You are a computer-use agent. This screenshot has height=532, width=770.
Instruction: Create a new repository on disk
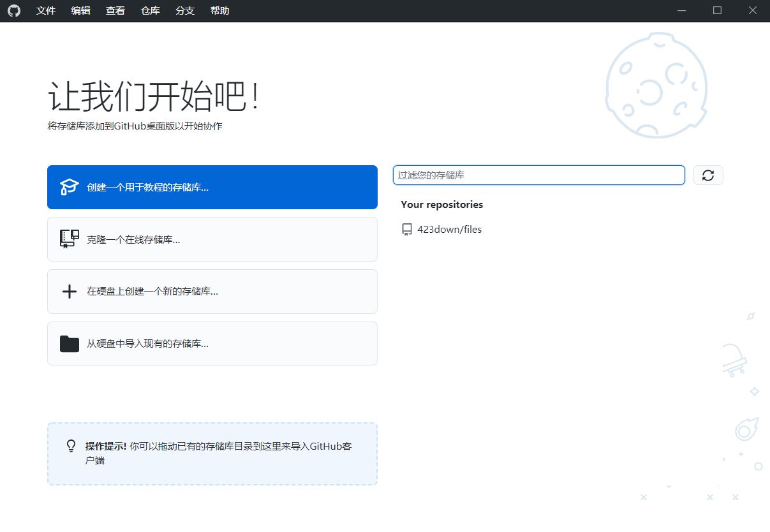(x=212, y=291)
